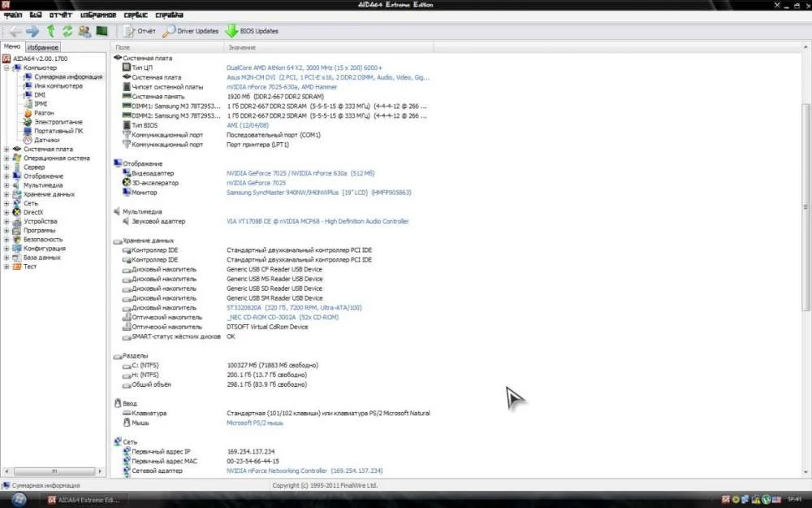Click the vertical scrollbar of the details pane
Screen dimensions: 812x508
(806, 207)
